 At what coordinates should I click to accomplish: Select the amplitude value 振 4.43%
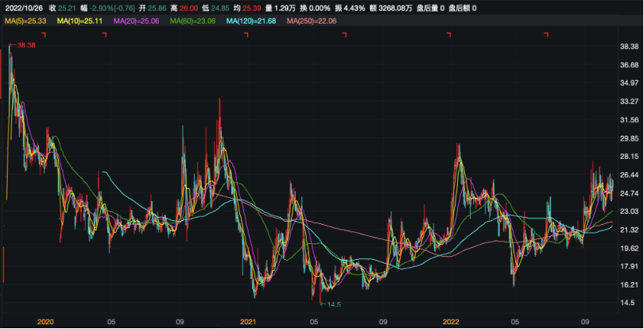pyautogui.click(x=350, y=8)
